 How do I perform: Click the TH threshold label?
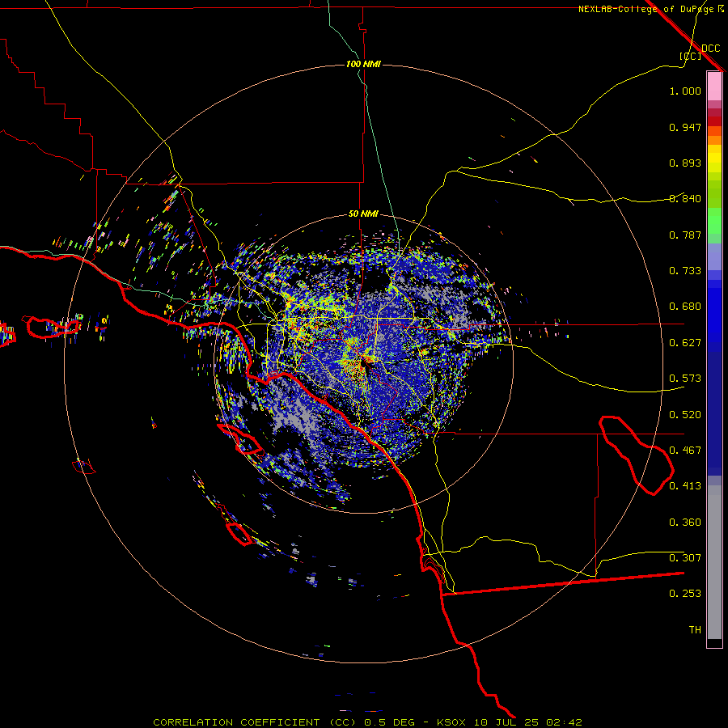[695, 630]
